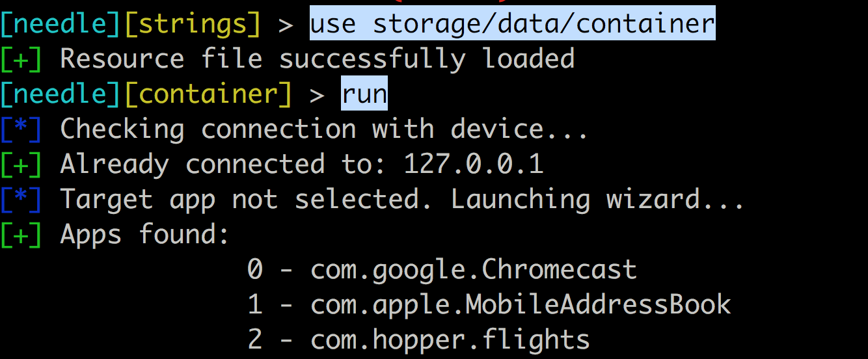The width and height of the screenshot is (868, 359).
Task: Click the yellow [strings] module tag
Action: [x=192, y=24]
